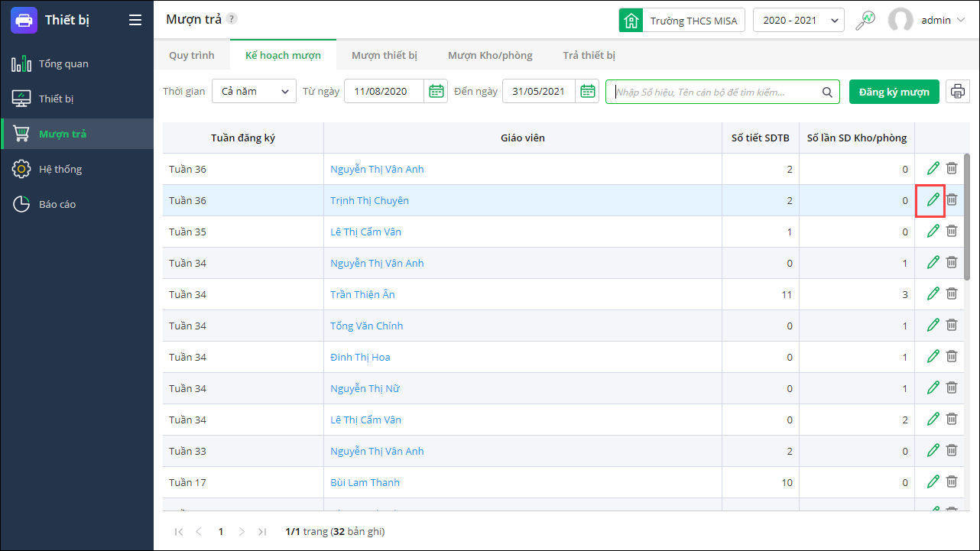Go to first page of records
Viewport: 980px width, 551px height.
tap(179, 531)
